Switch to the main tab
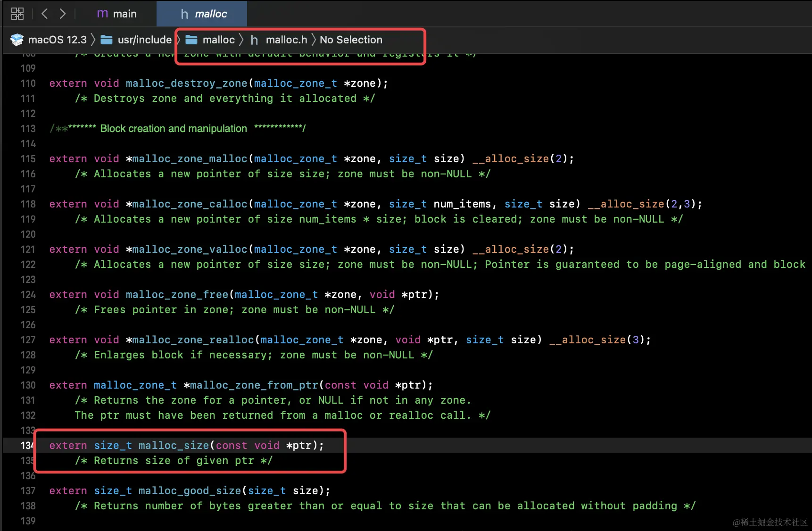This screenshot has width=812, height=531. tap(117, 14)
